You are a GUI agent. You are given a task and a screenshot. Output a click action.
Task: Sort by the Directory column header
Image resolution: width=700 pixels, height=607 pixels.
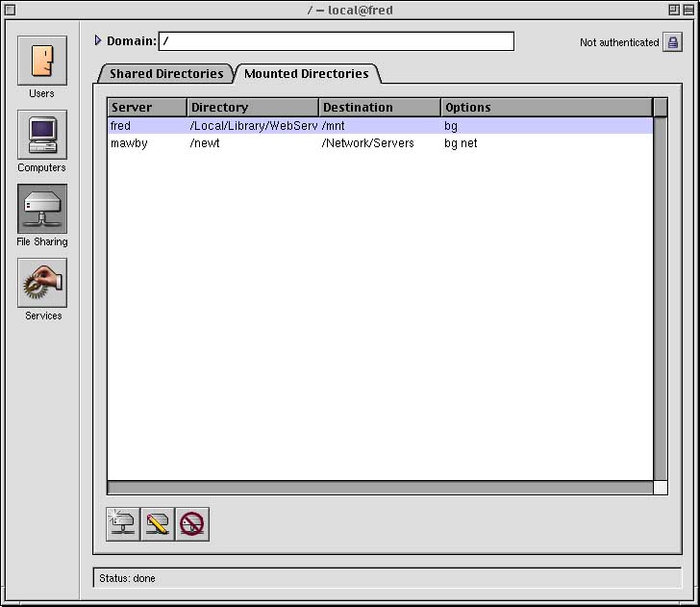pyautogui.click(x=253, y=107)
